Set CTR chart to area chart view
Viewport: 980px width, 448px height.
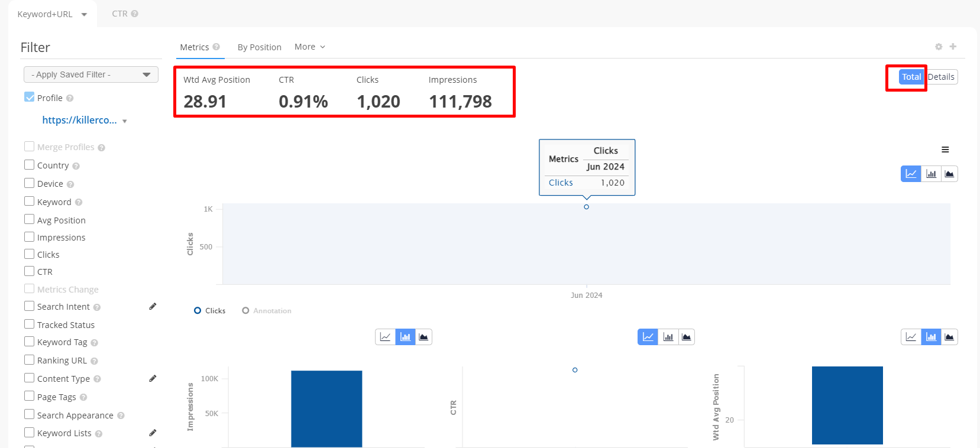click(x=686, y=337)
